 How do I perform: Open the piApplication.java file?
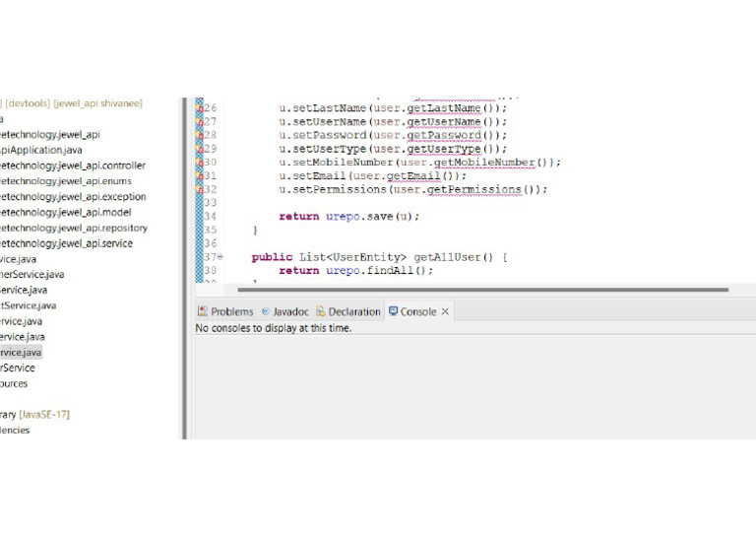[x=41, y=150]
